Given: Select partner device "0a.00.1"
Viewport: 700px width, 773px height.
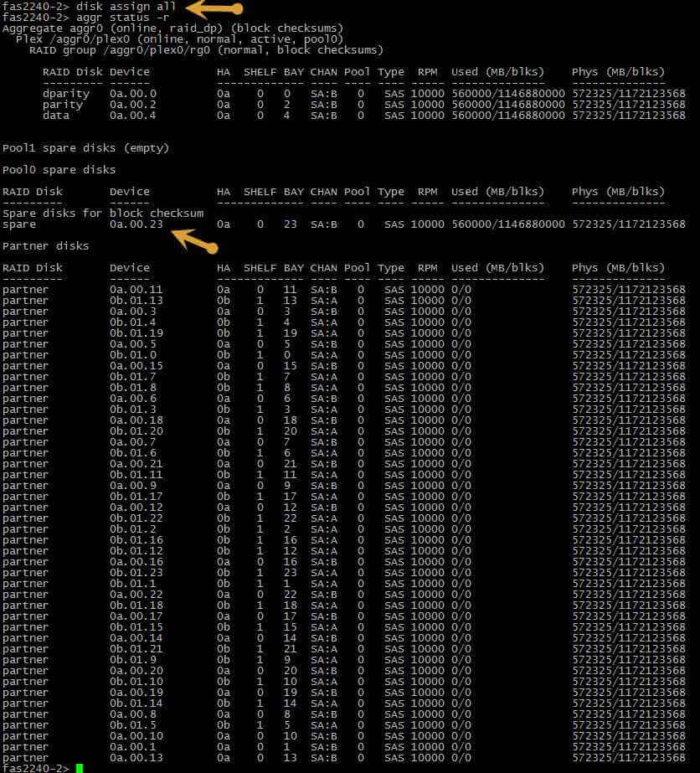Looking at the screenshot, I should (x=132, y=747).
